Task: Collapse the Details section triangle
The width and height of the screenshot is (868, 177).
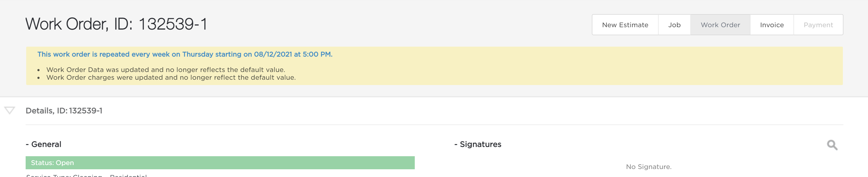Action: pyautogui.click(x=9, y=110)
